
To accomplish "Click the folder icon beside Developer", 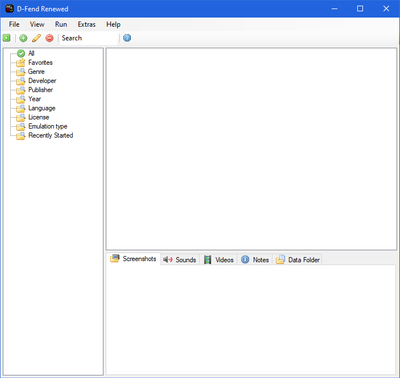I will (x=21, y=81).
